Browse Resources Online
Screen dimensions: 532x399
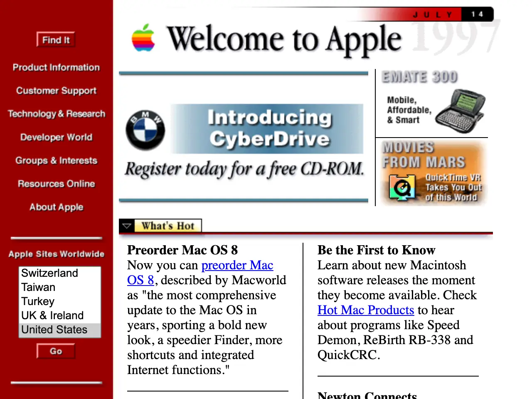[x=56, y=184]
